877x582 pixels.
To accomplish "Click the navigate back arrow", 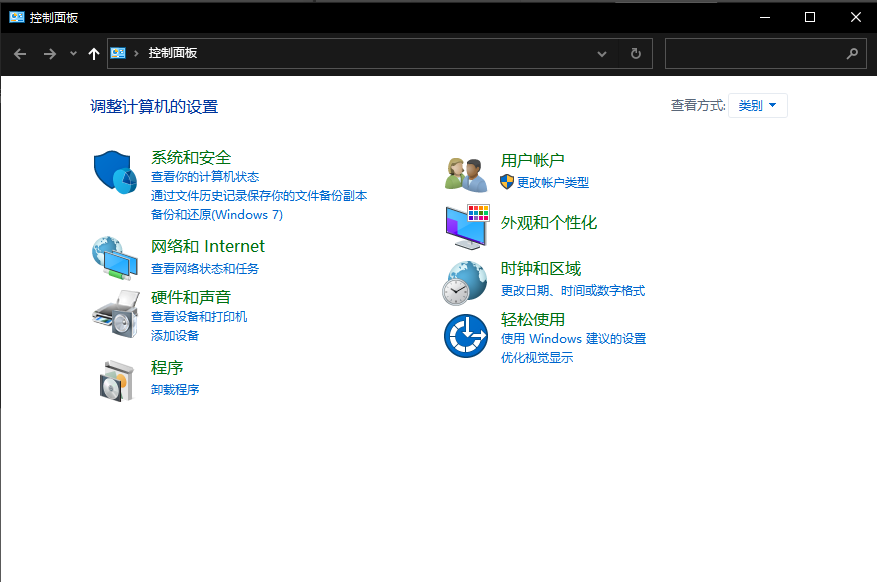I will [x=20, y=53].
